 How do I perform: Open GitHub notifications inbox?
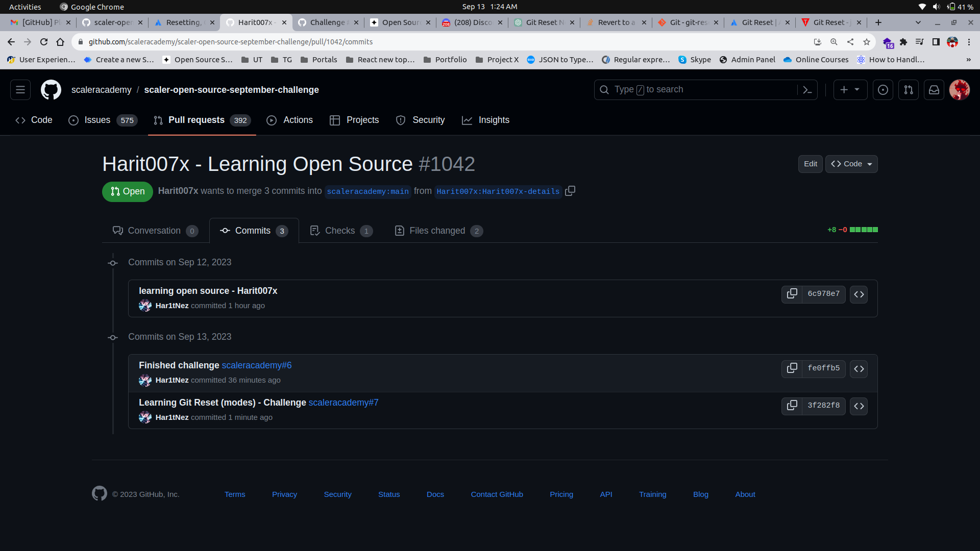coord(934,89)
